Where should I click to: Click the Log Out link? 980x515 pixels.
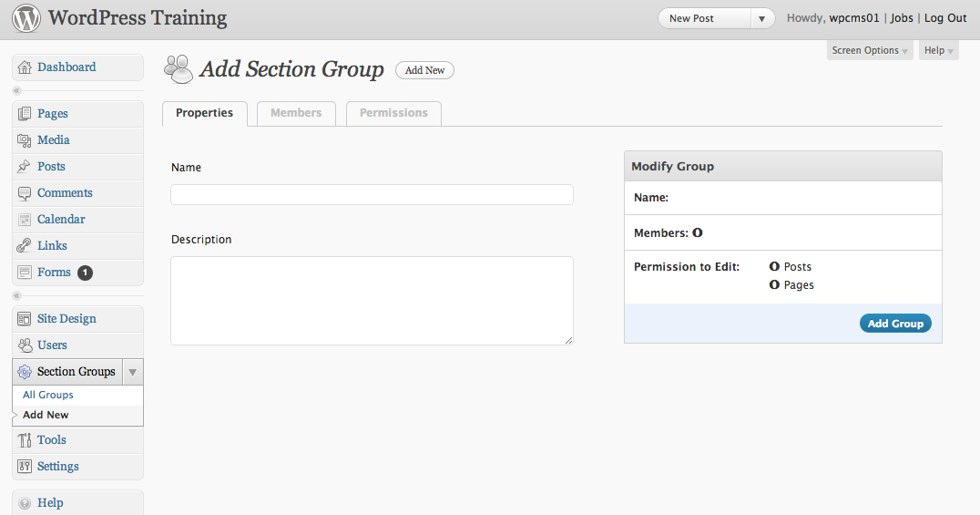pos(945,18)
